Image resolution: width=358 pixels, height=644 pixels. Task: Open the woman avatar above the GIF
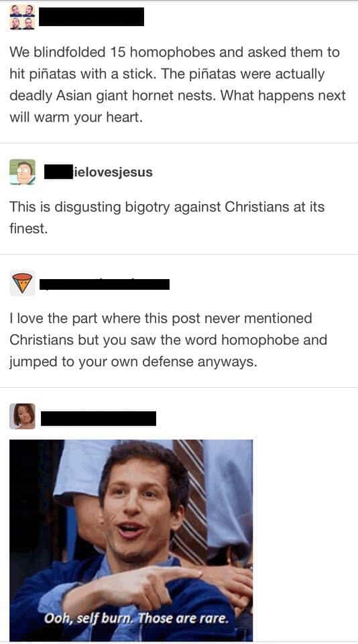pos(23,416)
